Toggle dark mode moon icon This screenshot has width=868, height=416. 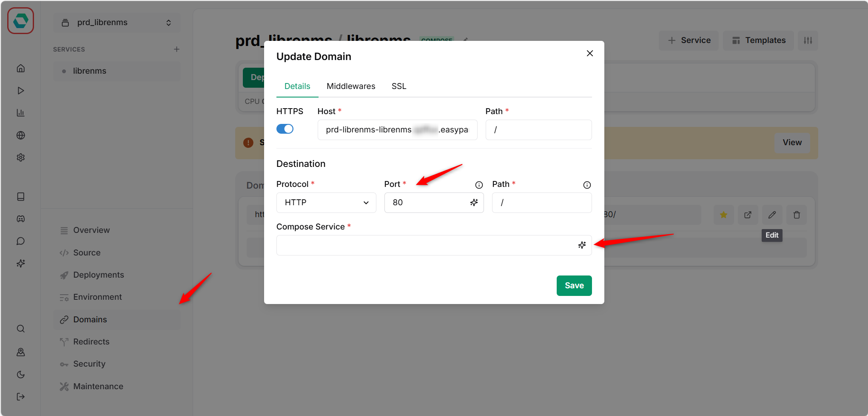coord(20,375)
